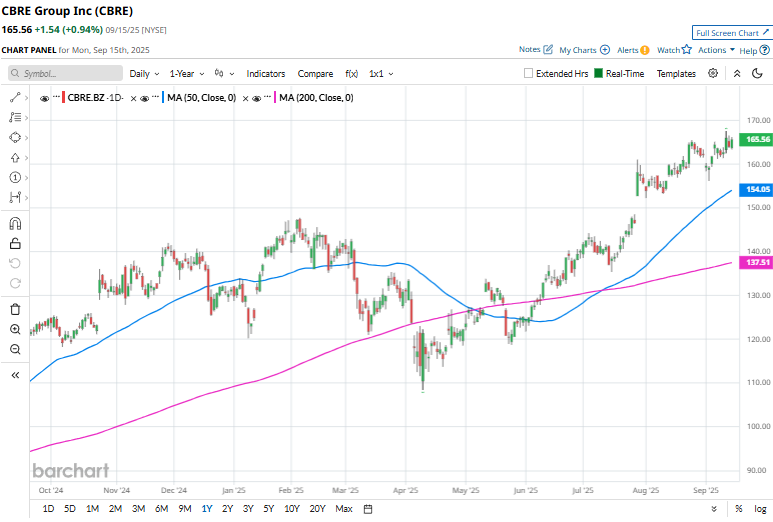Open Help question mark icon
The height and width of the screenshot is (522, 773).
(764, 50)
